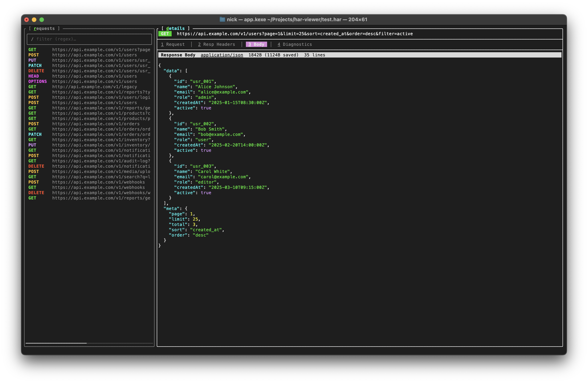This screenshot has width=588, height=383.
Task: Select the HEAD /v1/users request
Action: pos(89,76)
